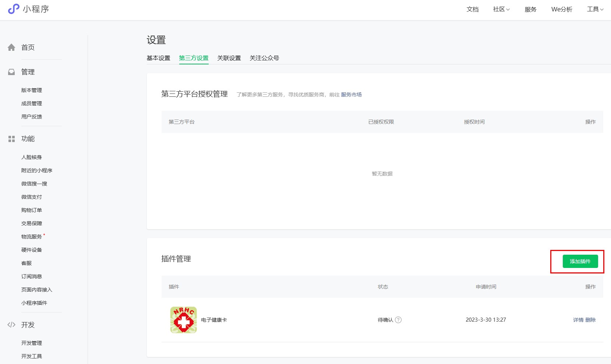
Task: Click the 暂无数据 empty text
Action: pyautogui.click(x=382, y=174)
